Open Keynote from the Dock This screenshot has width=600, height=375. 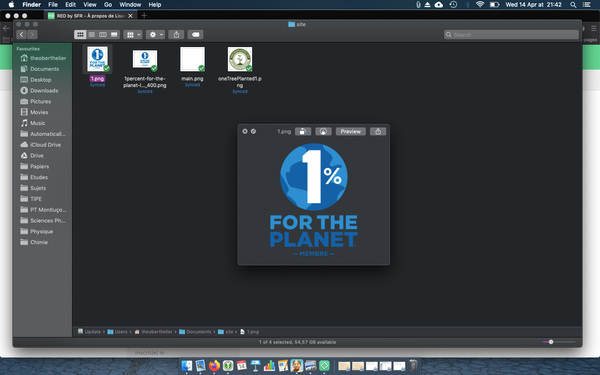[256, 366]
